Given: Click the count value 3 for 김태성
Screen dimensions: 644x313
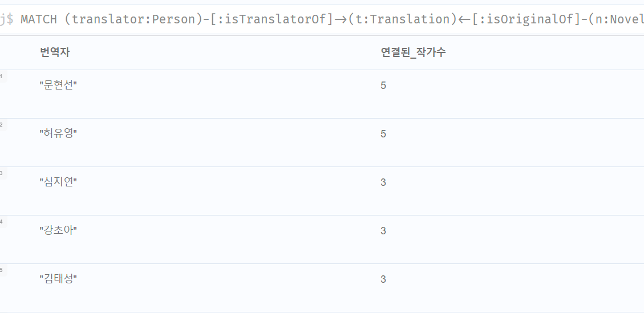Looking at the screenshot, I should (383, 279).
